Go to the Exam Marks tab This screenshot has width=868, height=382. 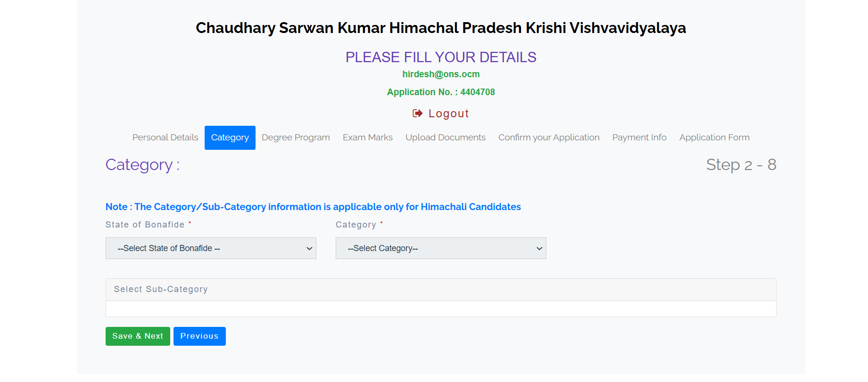[367, 138]
